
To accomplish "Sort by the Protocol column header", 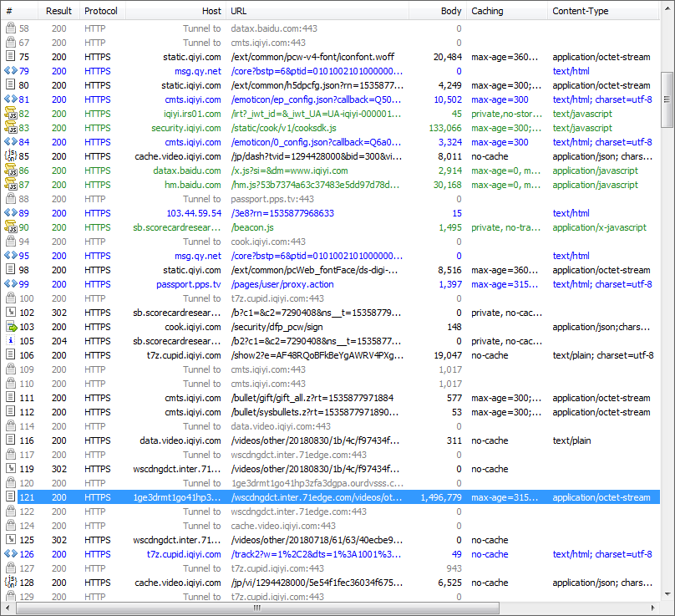I will [x=103, y=11].
